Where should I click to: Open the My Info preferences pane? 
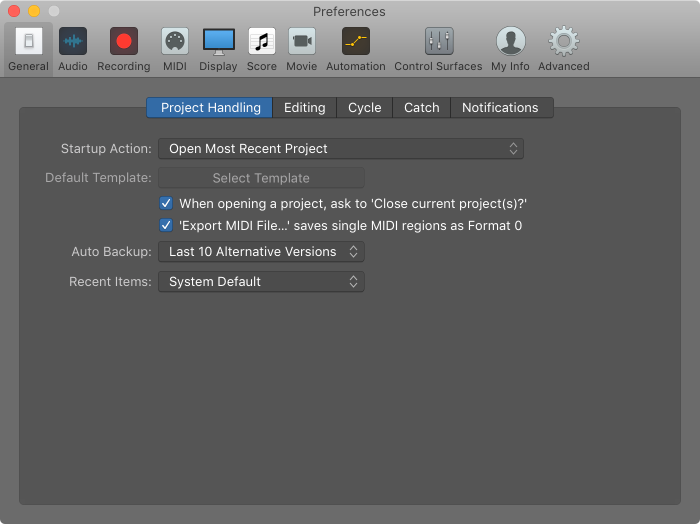click(510, 49)
